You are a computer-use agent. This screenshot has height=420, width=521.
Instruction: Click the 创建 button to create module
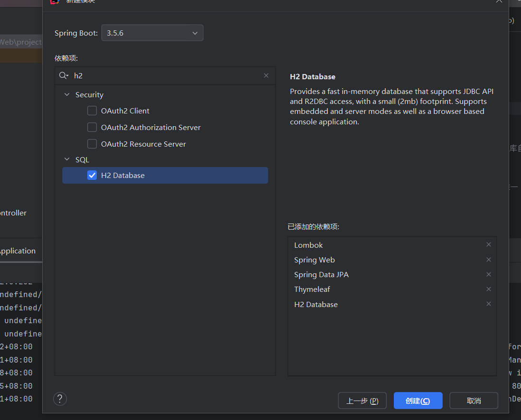[x=418, y=400]
